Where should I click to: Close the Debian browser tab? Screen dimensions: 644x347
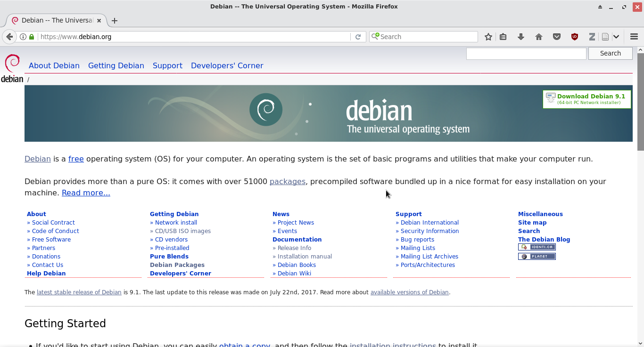tap(99, 21)
